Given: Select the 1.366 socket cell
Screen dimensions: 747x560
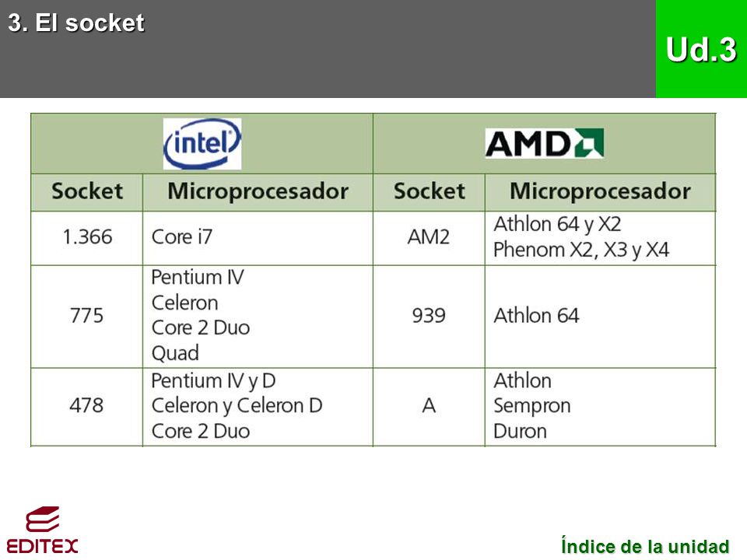Looking at the screenshot, I should pos(86,238).
